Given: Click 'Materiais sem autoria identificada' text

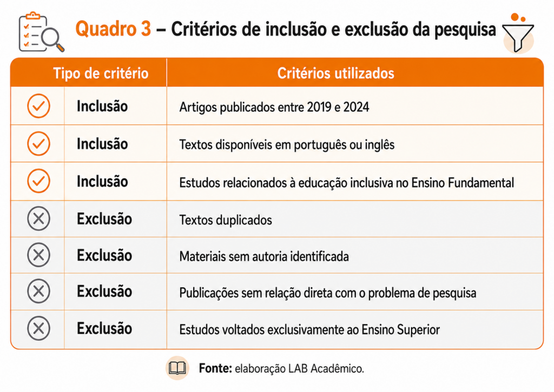Looking at the screenshot, I should [x=264, y=256].
